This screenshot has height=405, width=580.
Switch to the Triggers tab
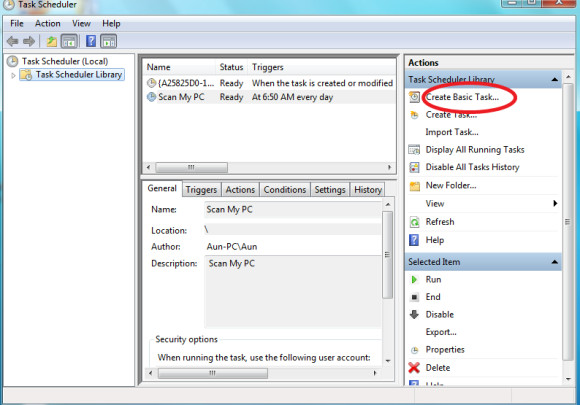[x=201, y=190]
